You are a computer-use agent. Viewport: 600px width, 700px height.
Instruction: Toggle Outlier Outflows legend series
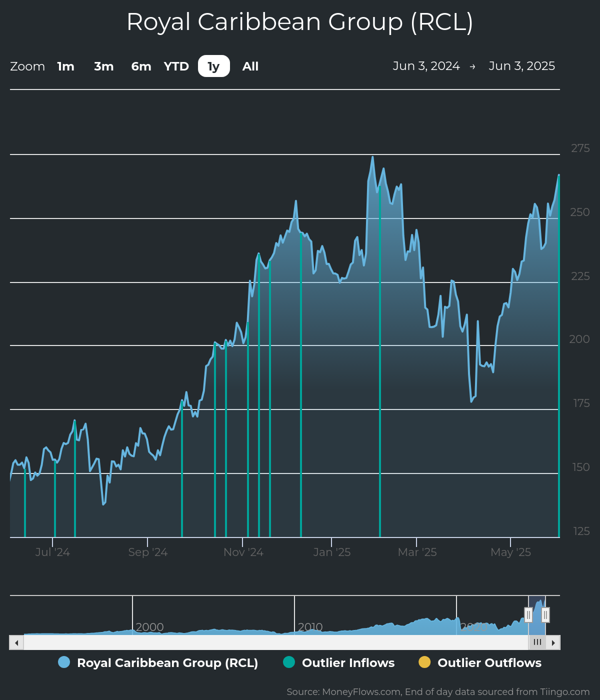point(480,662)
